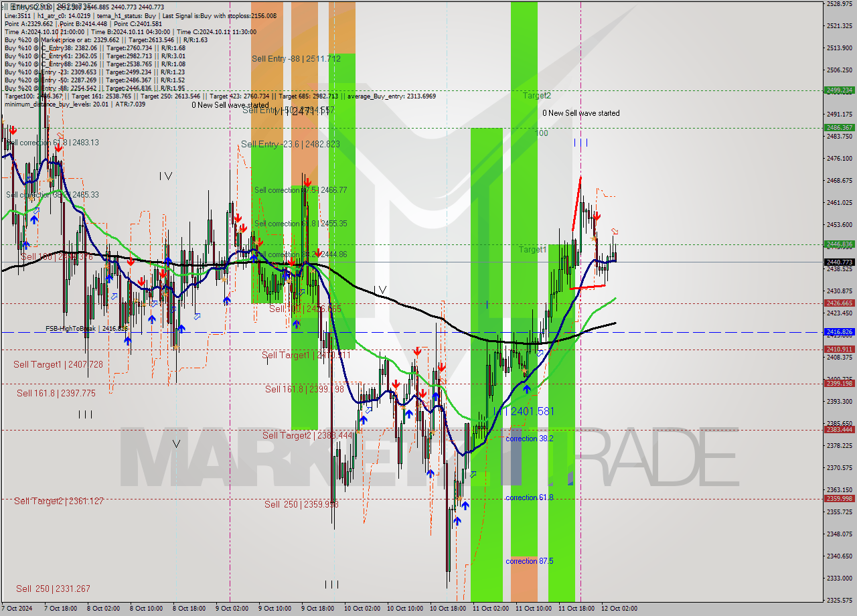This screenshot has height=616, width=857.
Task: Click the green 2499.224 price tag
Action: 840,90
